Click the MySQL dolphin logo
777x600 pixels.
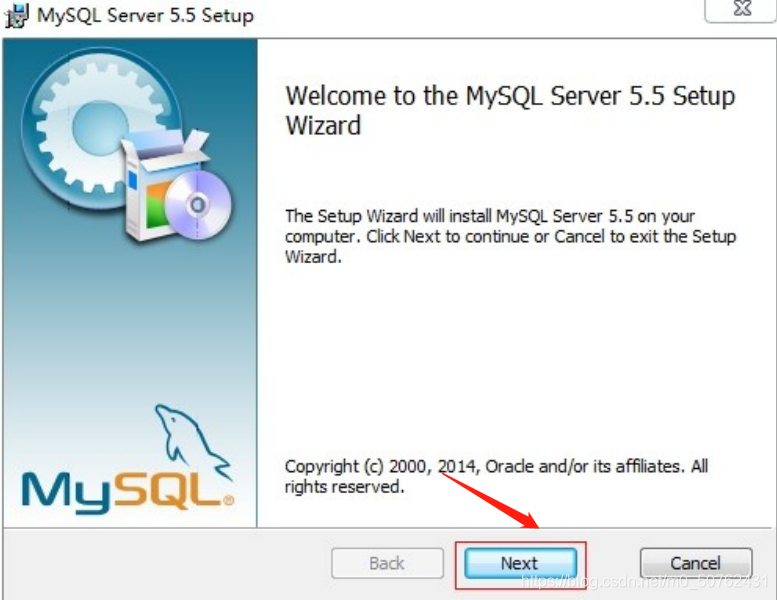(128, 460)
